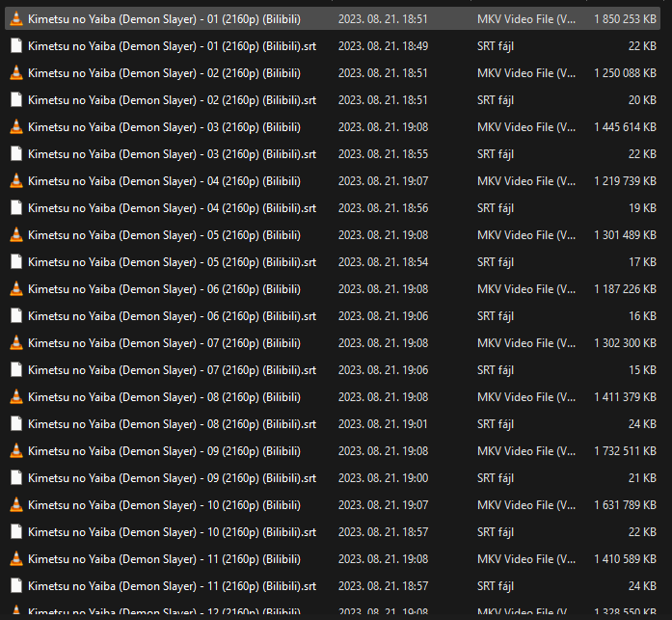
Task: Click the VLC cone icon of episode 06 MKV
Action: (x=16, y=289)
